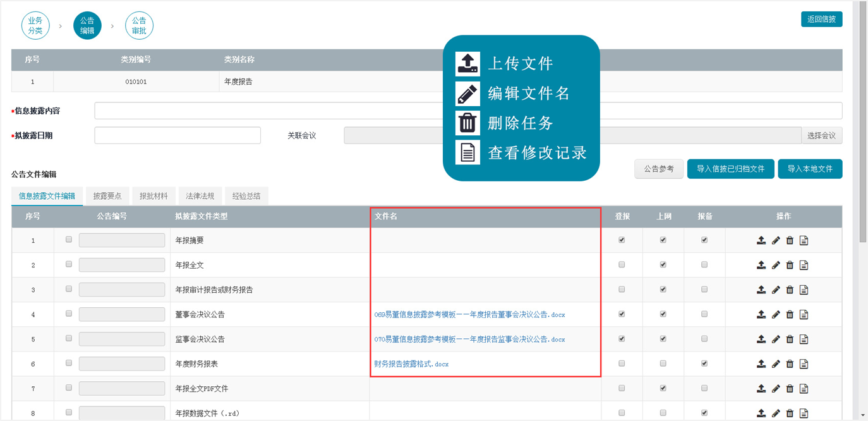Upload file for 年报审计报告或财务报告 row
868x421 pixels.
pyautogui.click(x=761, y=290)
